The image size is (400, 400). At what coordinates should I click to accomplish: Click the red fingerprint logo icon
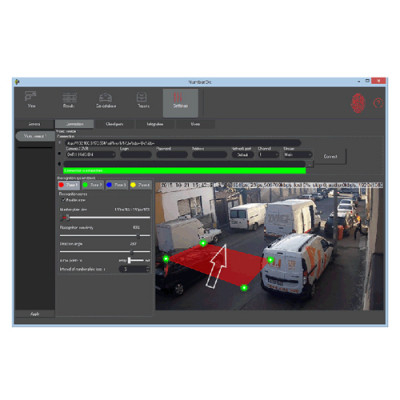click(358, 103)
